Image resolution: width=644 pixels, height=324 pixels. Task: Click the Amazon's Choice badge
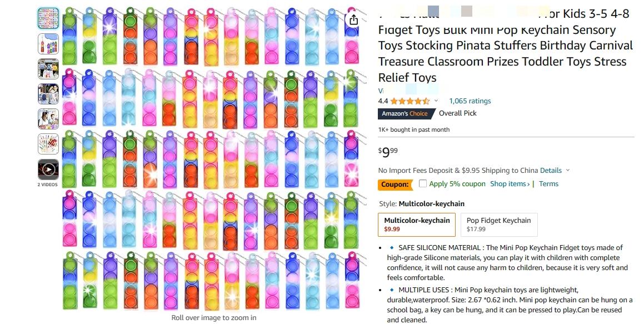(x=406, y=113)
